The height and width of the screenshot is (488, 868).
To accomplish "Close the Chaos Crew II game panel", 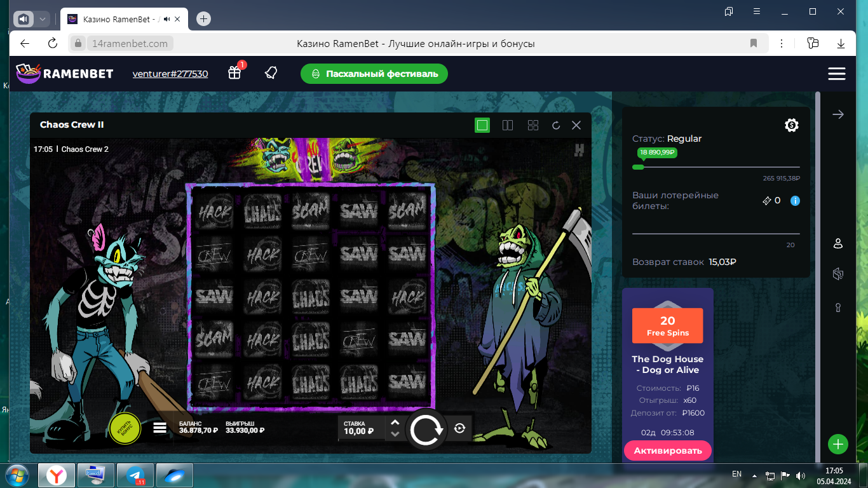I will tap(576, 125).
